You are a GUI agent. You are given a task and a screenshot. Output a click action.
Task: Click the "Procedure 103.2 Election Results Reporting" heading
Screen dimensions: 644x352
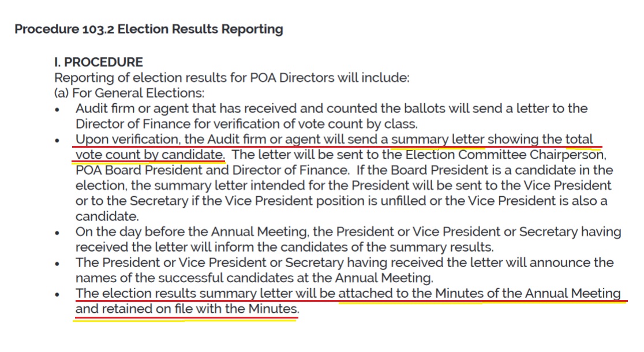click(x=149, y=29)
